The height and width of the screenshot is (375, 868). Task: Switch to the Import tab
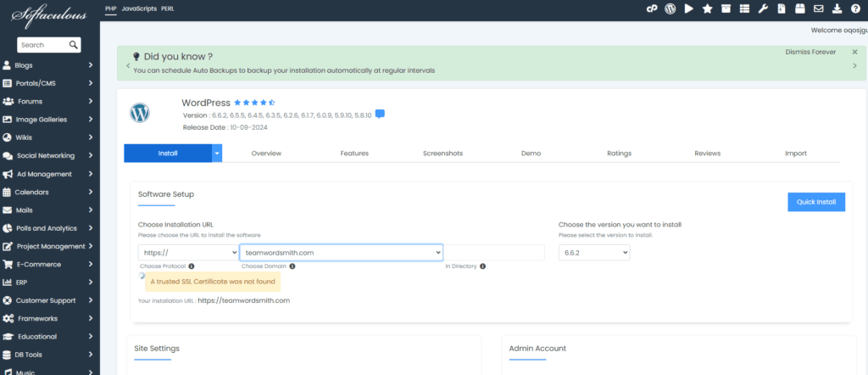[795, 154]
